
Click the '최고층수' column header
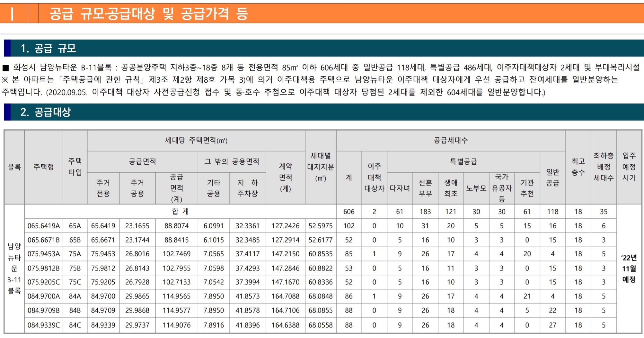[x=578, y=167]
